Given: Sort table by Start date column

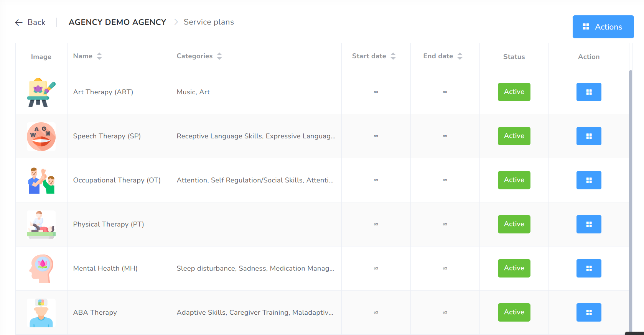Looking at the screenshot, I should click(x=393, y=56).
